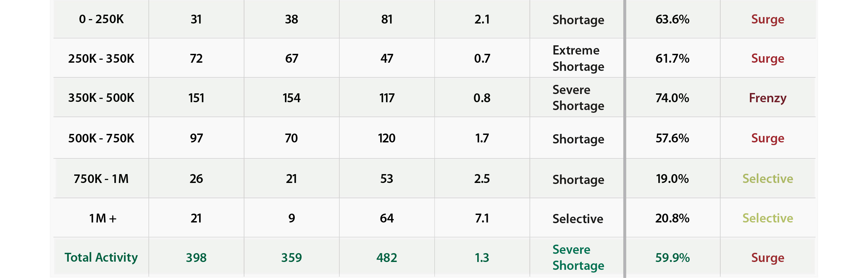868x278 pixels.
Task: Select the 19.0% percentage cell
Action: (672, 179)
